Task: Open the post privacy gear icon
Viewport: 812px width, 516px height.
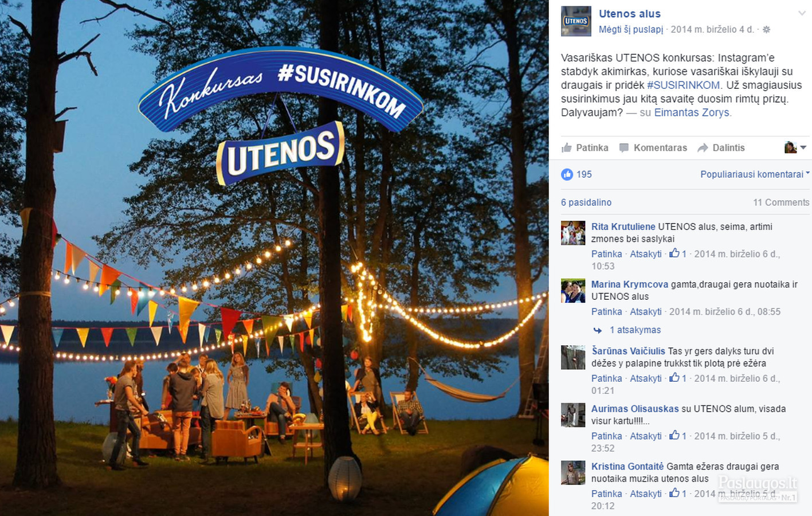Action: [766, 29]
